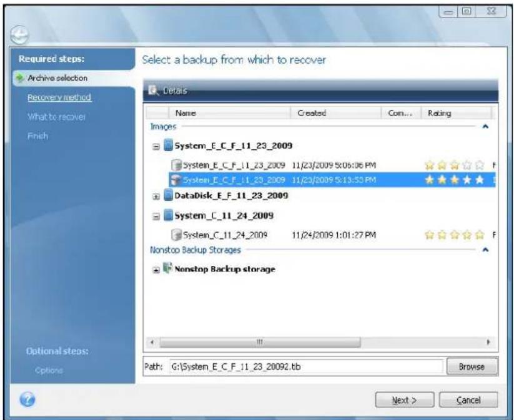
Task: Collapse the System_E_C_F_11_23_2009 tree node
Action: coord(156,147)
